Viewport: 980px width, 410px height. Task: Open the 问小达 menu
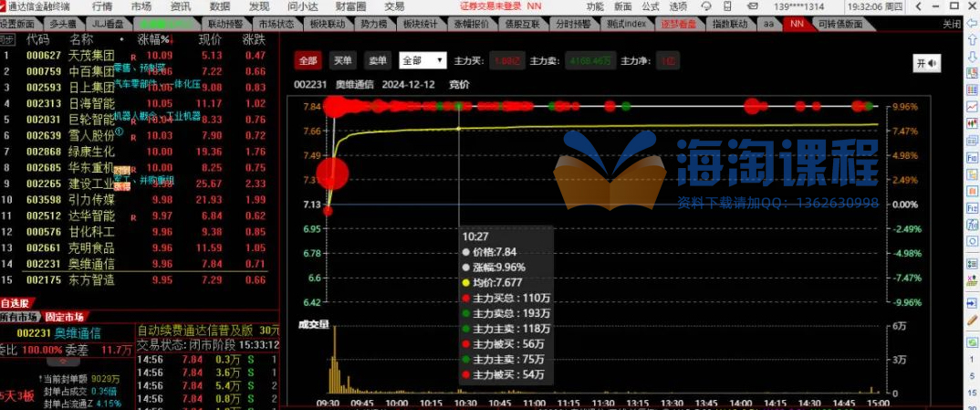(303, 6)
